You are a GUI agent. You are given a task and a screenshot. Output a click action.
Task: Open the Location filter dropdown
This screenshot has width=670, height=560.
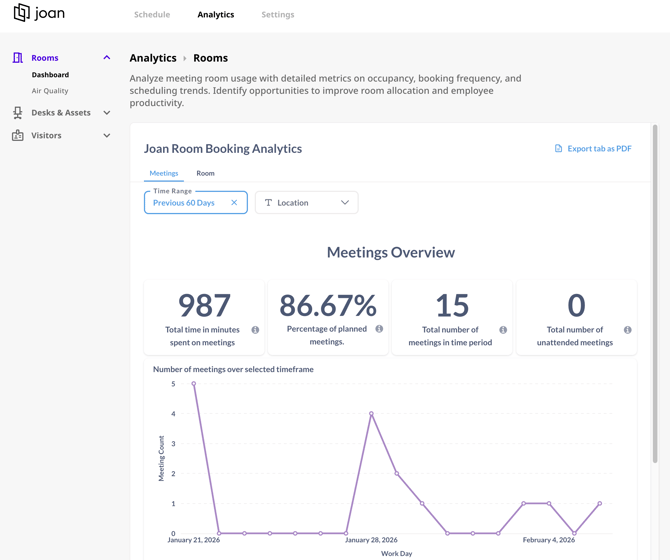coord(306,203)
